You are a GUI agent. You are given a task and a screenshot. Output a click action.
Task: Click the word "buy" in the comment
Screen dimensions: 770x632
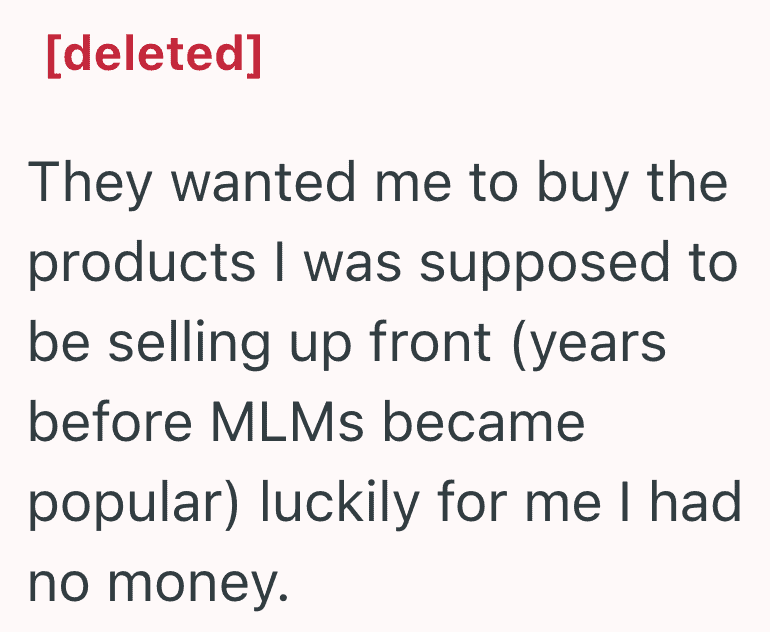(582, 184)
